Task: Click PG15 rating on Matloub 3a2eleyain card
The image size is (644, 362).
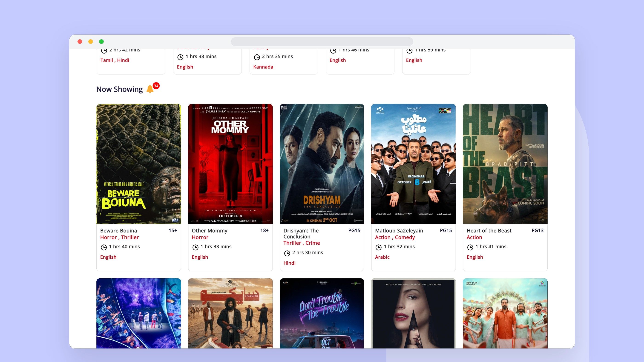Action: (x=446, y=230)
